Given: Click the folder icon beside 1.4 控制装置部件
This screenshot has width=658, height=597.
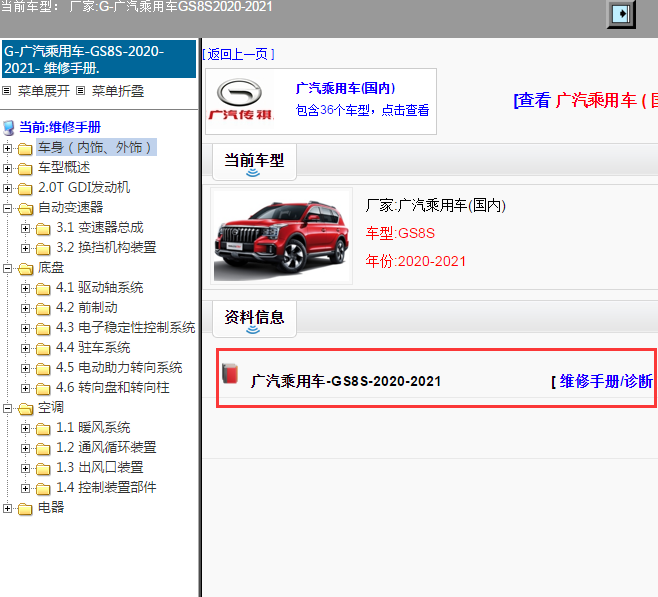Looking at the screenshot, I should point(43,489).
